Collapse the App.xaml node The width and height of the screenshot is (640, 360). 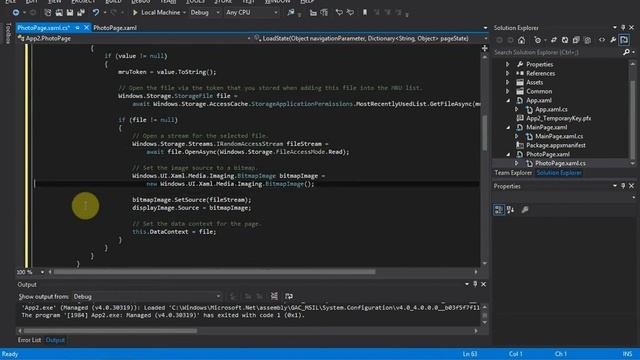(x=508, y=100)
